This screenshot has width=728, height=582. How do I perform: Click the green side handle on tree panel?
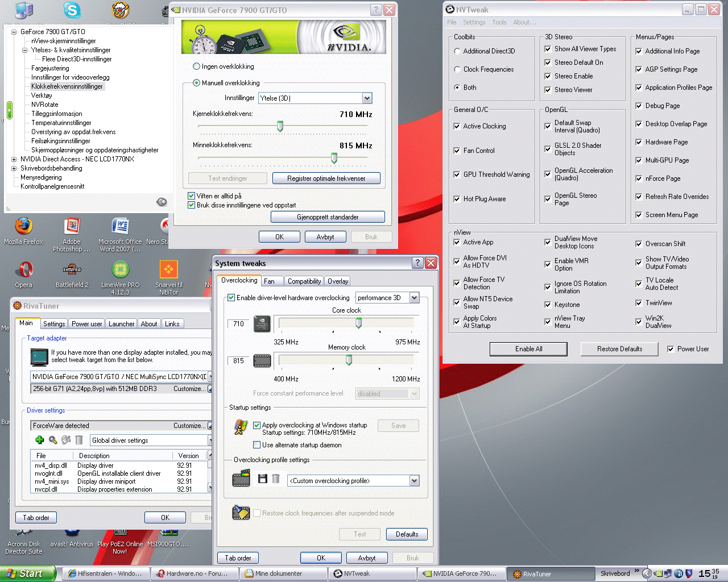click(9, 110)
